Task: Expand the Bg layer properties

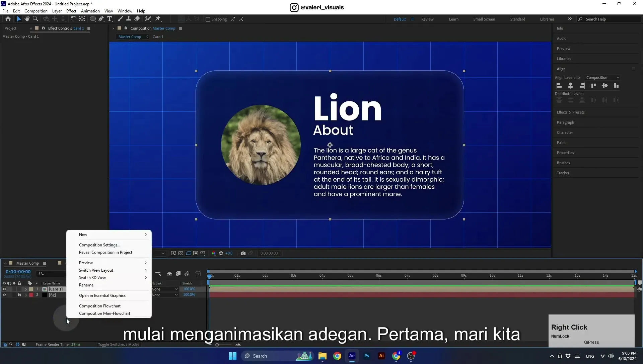Action: pos(26,295)
